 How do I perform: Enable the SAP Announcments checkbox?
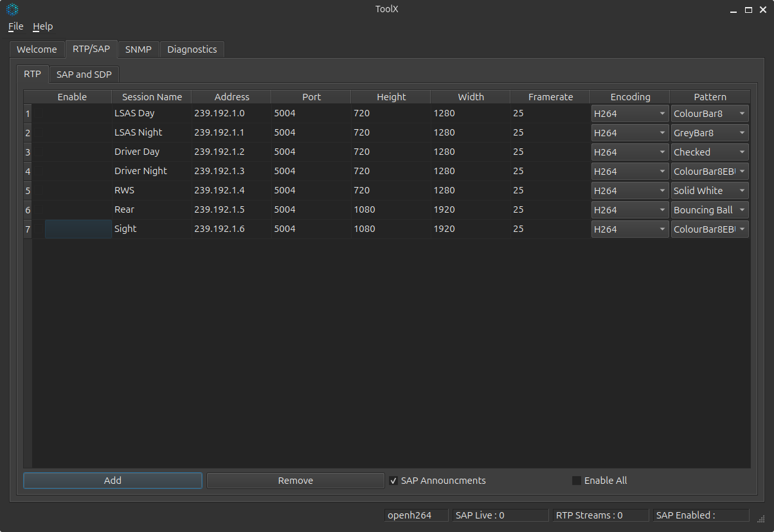point(393,480)
